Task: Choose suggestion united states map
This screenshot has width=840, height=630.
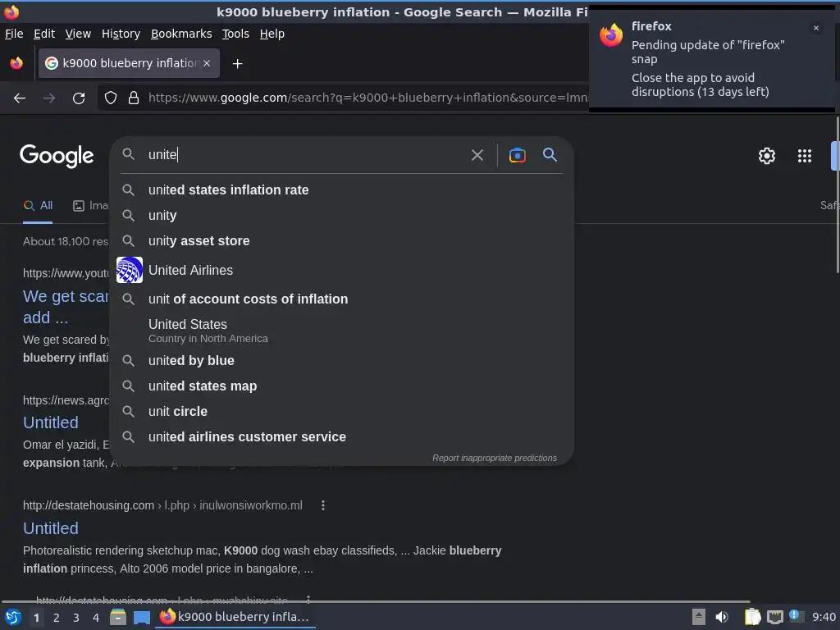Action: click(x=342, y=386)
